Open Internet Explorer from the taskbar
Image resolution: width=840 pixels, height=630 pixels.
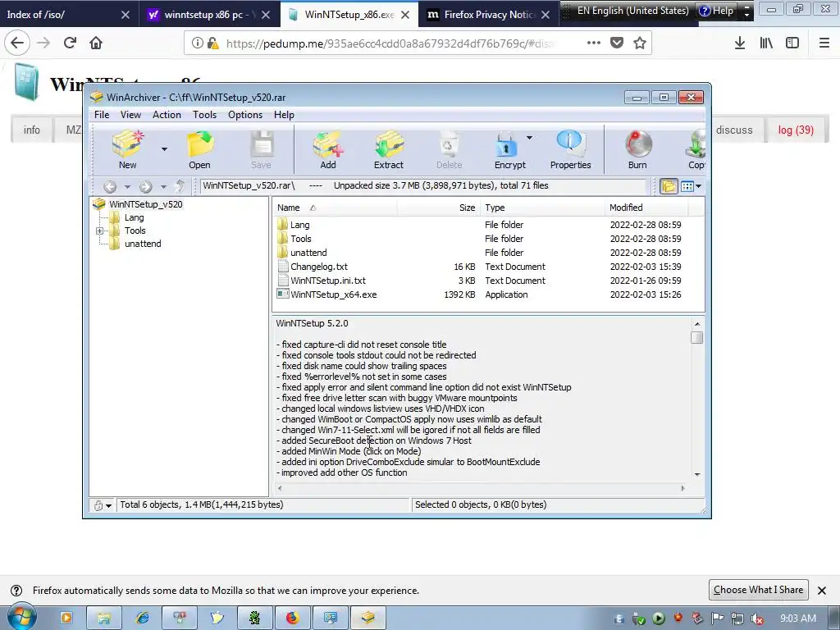click(143, 619)
